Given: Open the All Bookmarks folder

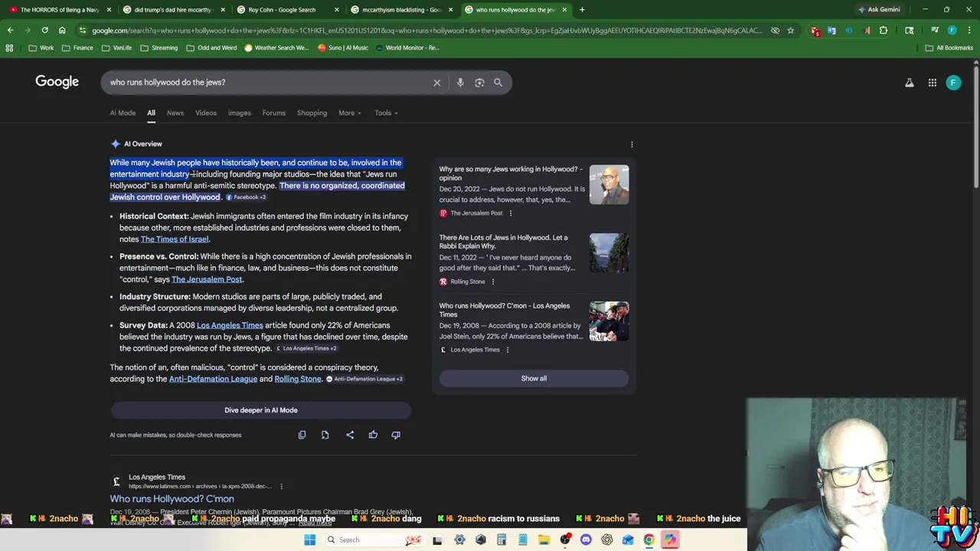Looking at the screenshot, I should click(x=949, y=47).
